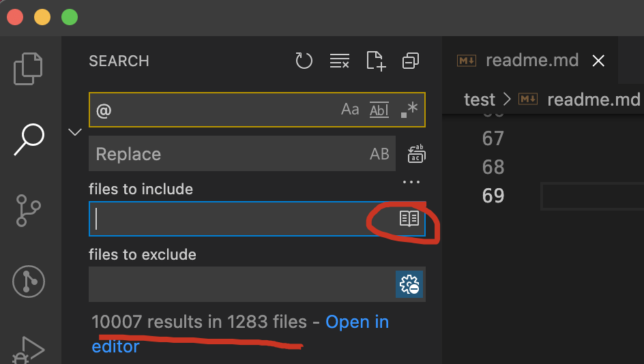
Task: Click the Replace All icon
Action: pyautogui.click(x=416, y=153)
